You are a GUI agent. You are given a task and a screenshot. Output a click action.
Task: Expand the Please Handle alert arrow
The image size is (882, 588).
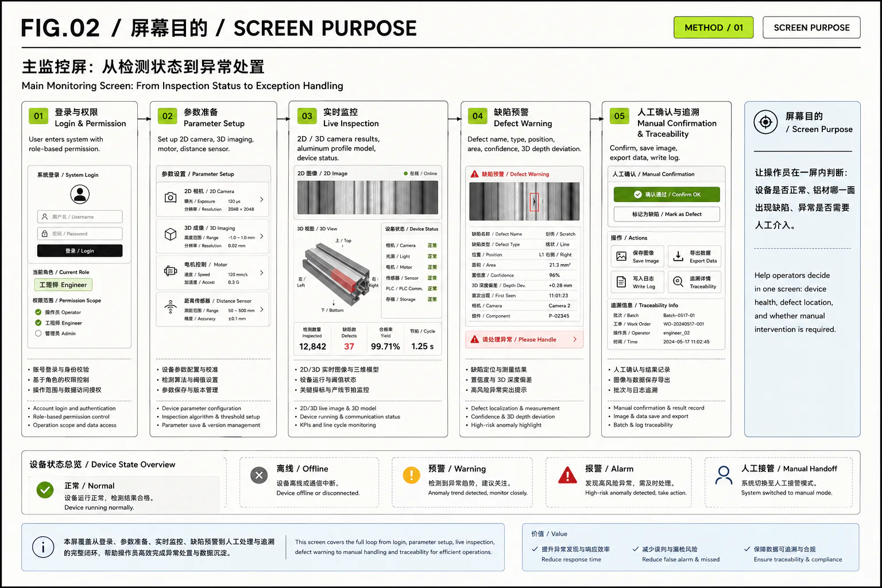(x=575, y=339)
